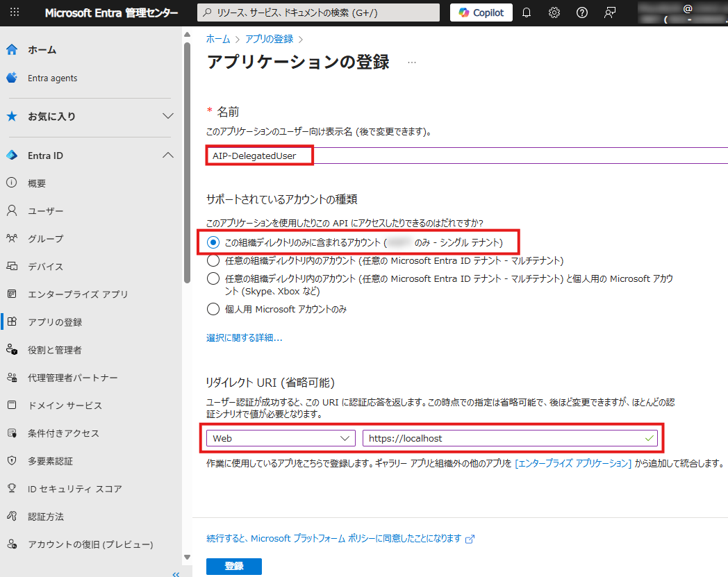Select 個人用 Microsoft アカウントのみ option
This screenshot has height=577, width=728.
213,309
